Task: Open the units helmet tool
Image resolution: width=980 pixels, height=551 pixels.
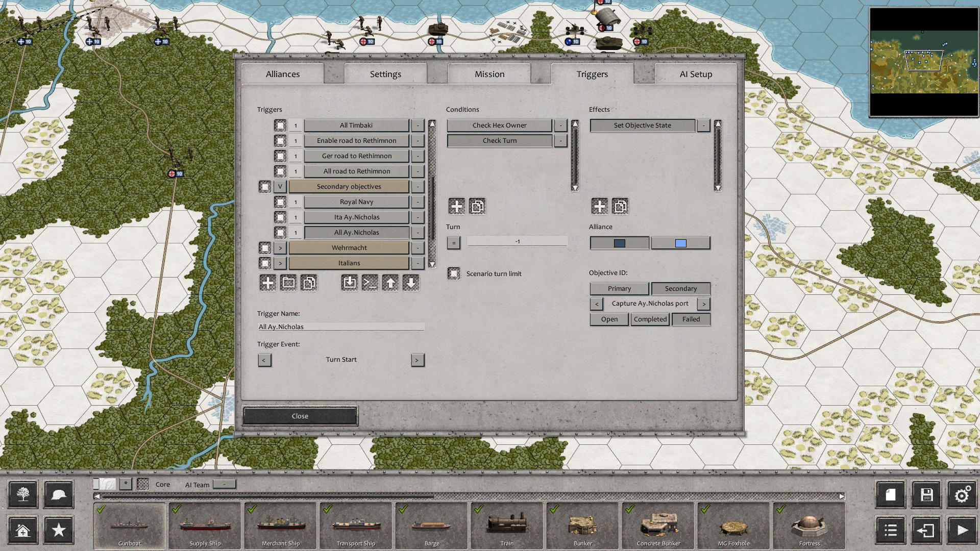Action: click(x=59, y=494)
